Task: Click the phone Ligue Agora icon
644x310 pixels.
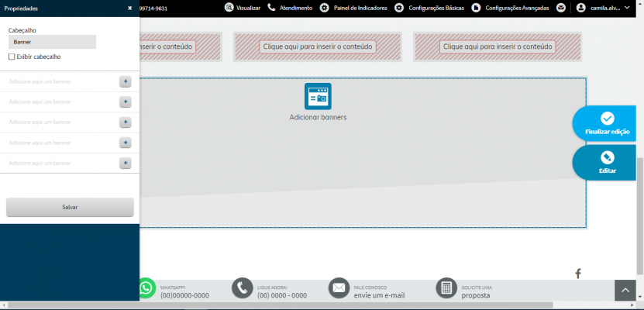Action: 242,288
